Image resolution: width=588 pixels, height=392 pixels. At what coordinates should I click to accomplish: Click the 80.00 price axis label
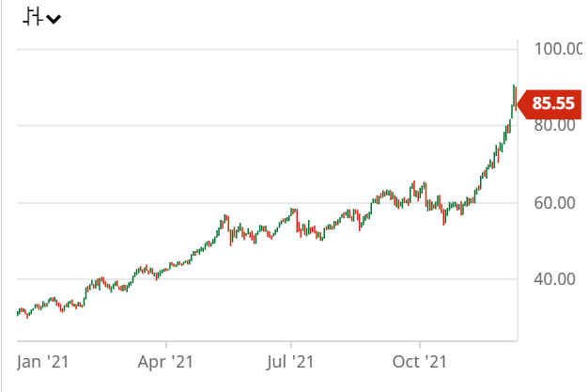tap(554, 126)
